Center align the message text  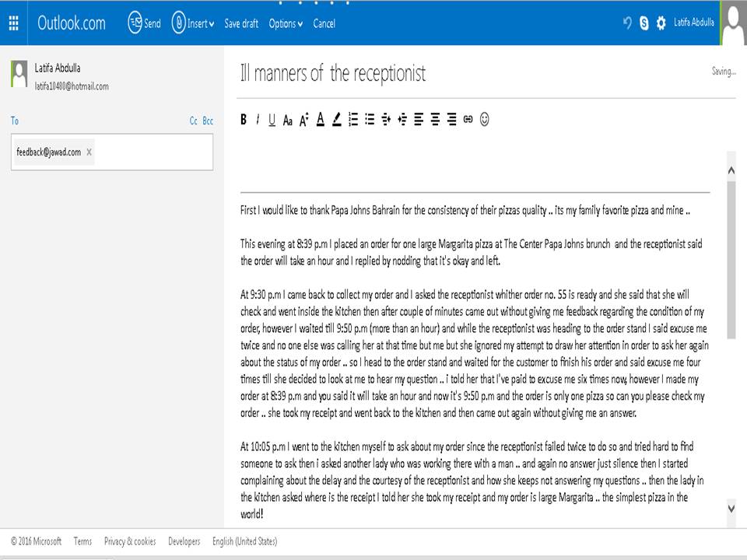coord(435,120)
